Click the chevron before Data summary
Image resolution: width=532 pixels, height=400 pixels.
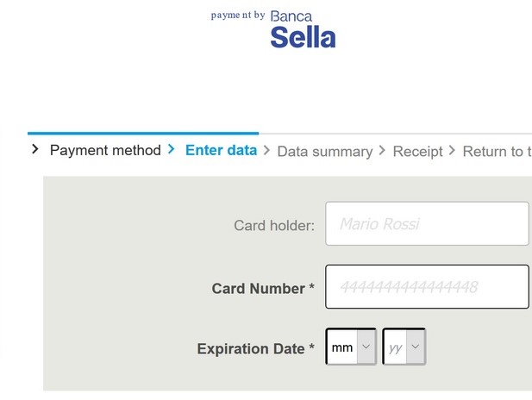point(267,150)
